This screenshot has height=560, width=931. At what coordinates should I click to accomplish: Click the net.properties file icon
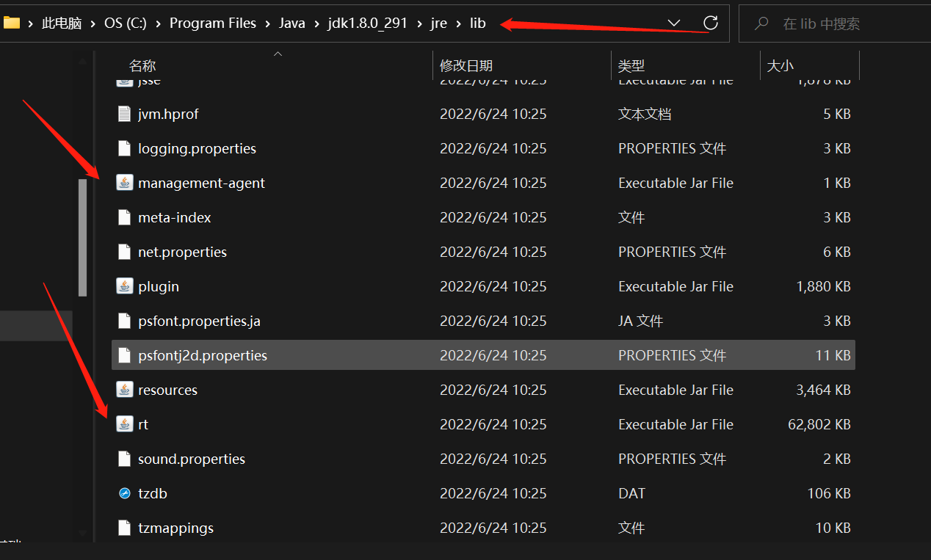(125, 252)
